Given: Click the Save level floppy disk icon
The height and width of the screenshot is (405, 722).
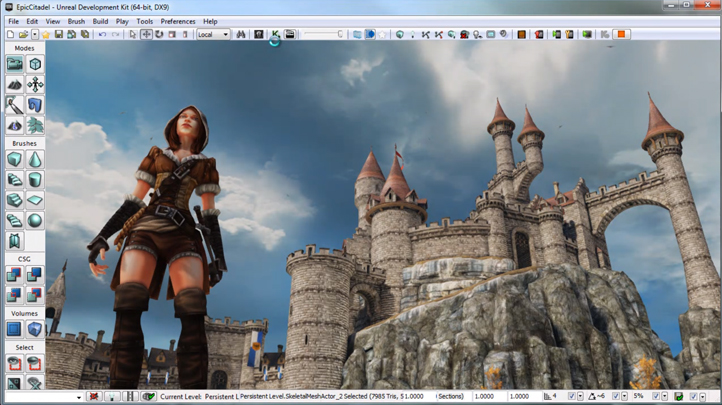Looking at the screenshot, I should pyautogui.click(x=58, y=35).
